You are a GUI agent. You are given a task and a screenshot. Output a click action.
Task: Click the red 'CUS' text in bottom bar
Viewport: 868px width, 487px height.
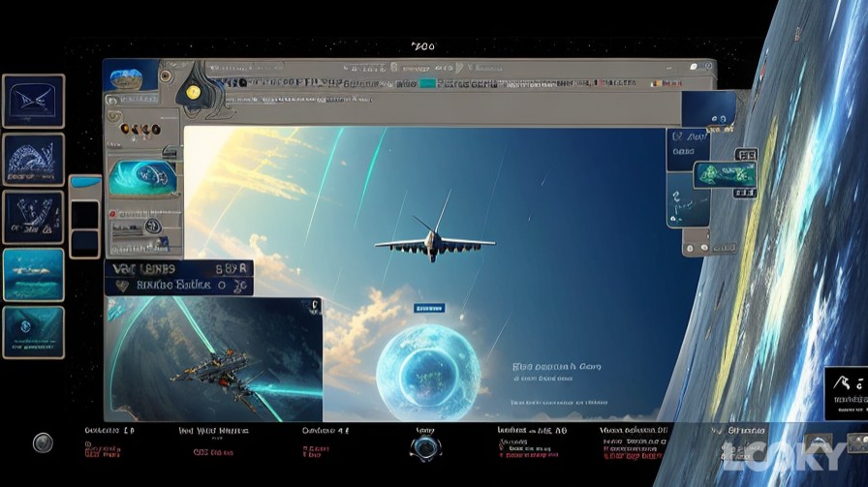coord(213,452)
